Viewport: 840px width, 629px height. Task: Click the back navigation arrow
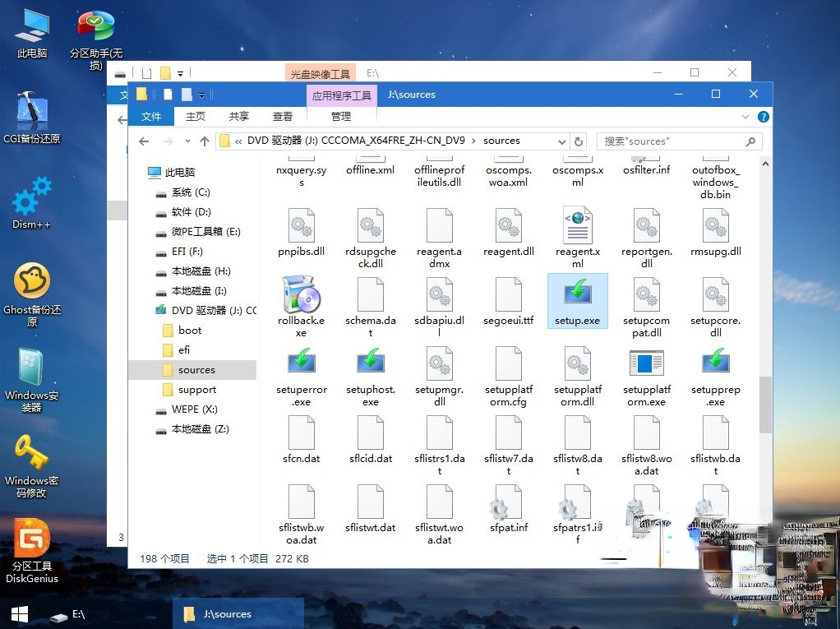[x=145, y=141]
